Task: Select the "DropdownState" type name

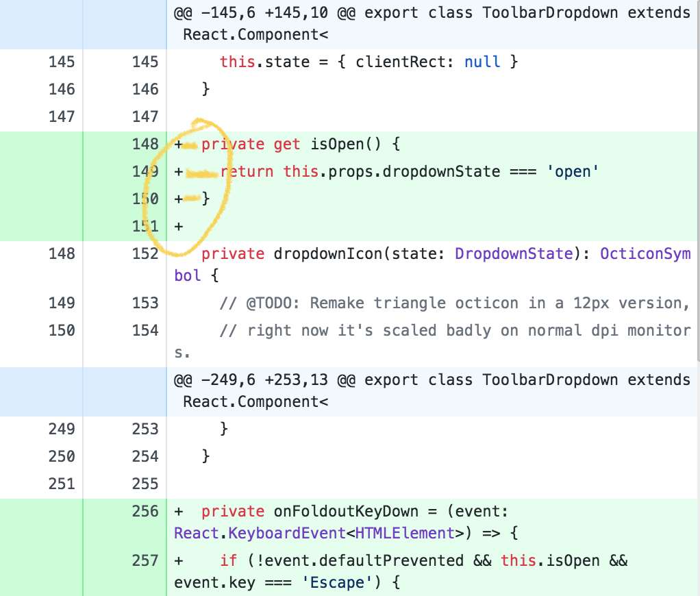Action: coord(514,253)
